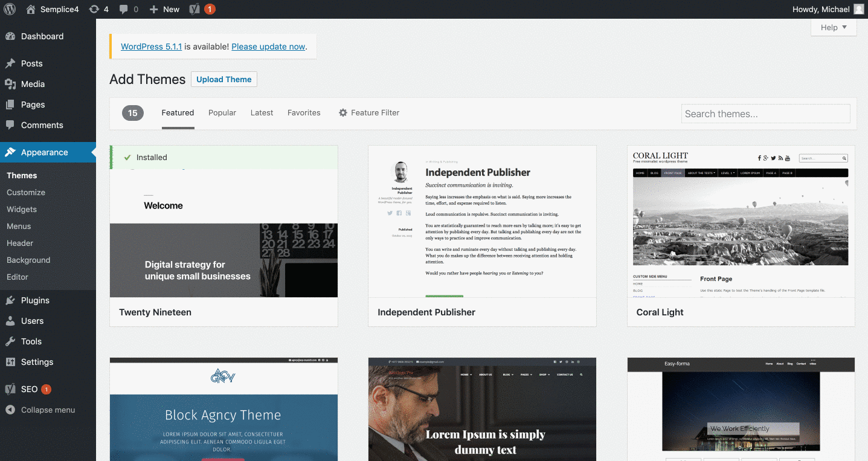Viewport: 868px width, 461px height.
Task: Click inside the Search themes field
Action: coord(765,114)
